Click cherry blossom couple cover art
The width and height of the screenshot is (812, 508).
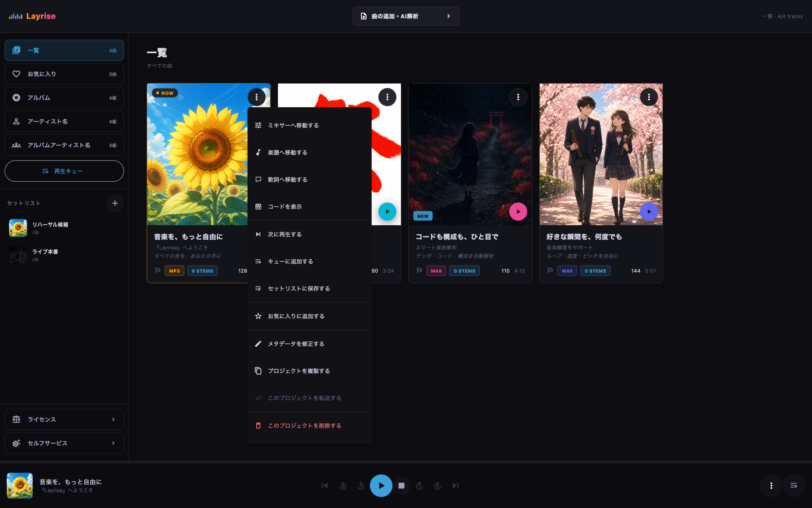601,154
